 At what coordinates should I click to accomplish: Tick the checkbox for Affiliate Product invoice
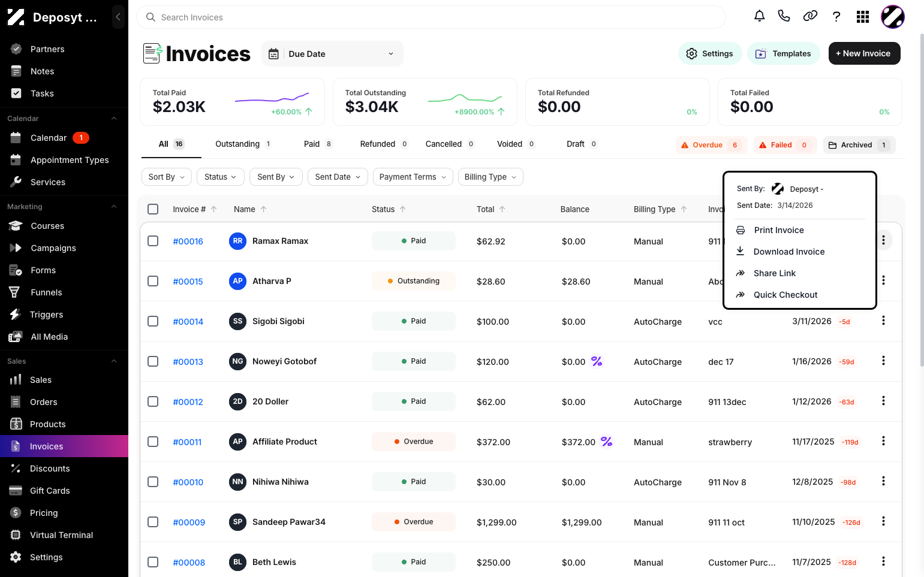point(153,442)
